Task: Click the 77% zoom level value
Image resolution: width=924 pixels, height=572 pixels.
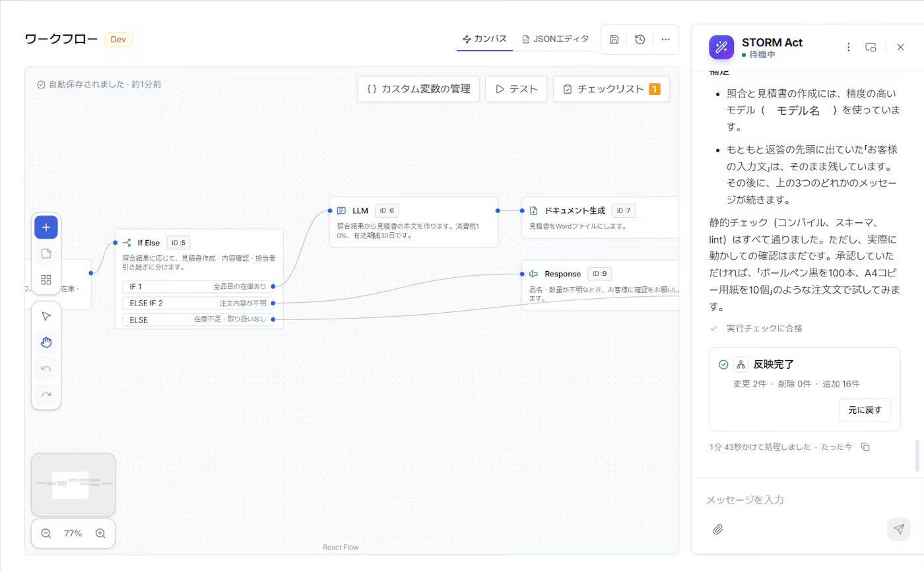Action: coord(73,533)
